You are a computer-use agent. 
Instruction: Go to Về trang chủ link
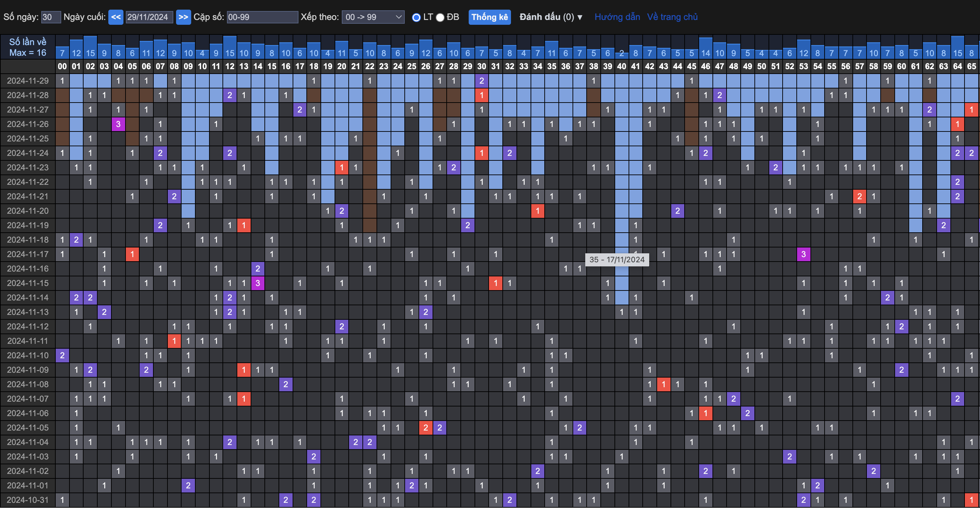(x=672, y=17)
